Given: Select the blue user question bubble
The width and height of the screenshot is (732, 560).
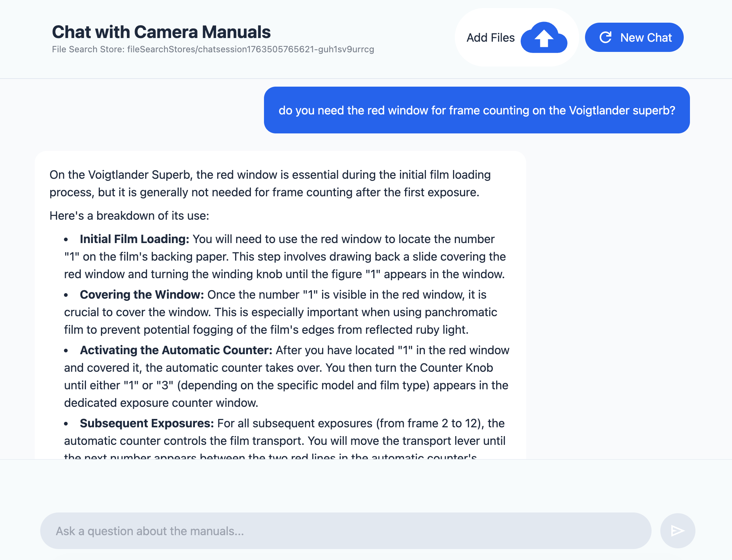Looking at the screenshot, I should pos(476,110).
